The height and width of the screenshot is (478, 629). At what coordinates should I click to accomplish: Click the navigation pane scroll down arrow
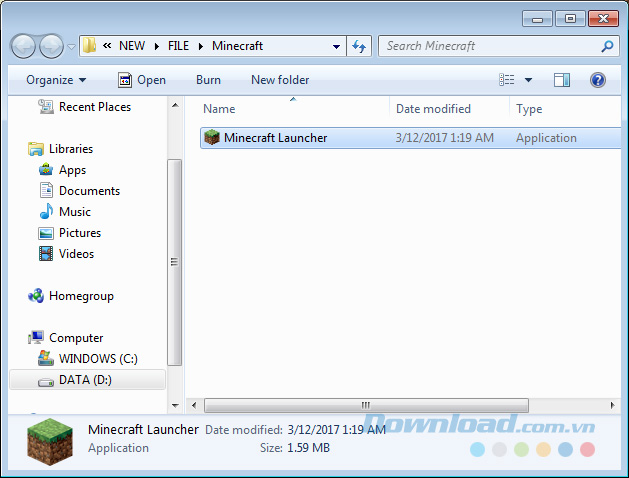175,405
